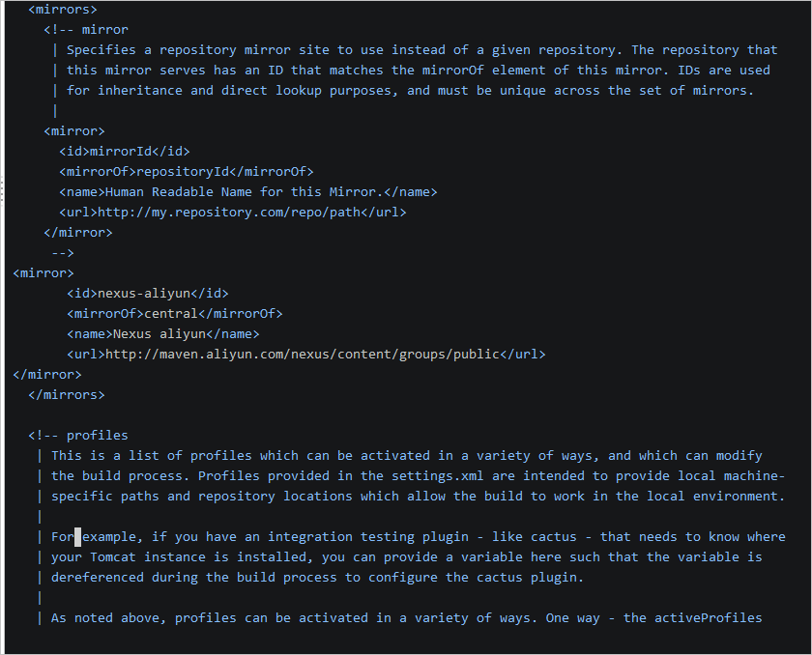Click the opening mirrors tag
The height and width of the screenshot is (655, 812).
click(x=63, y=9)
